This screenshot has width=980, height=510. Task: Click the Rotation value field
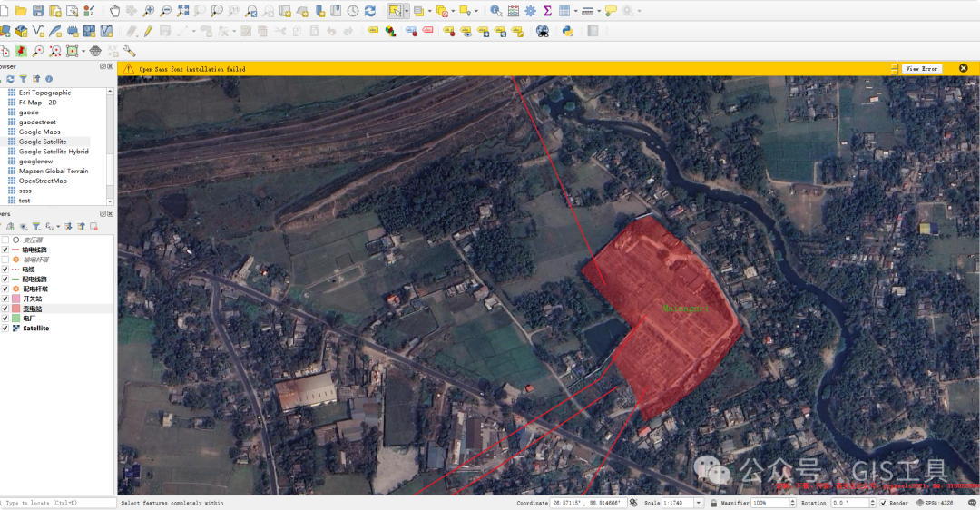pos(850,503)
